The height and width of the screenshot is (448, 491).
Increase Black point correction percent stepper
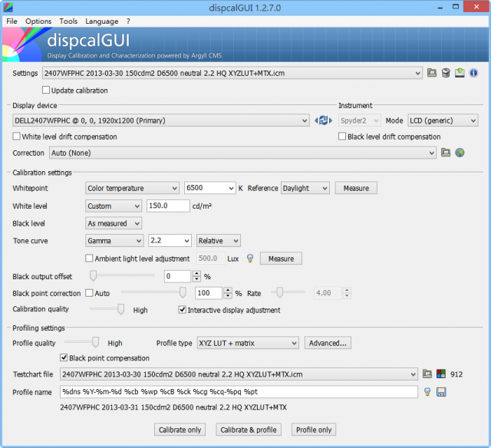coord(228,290)
